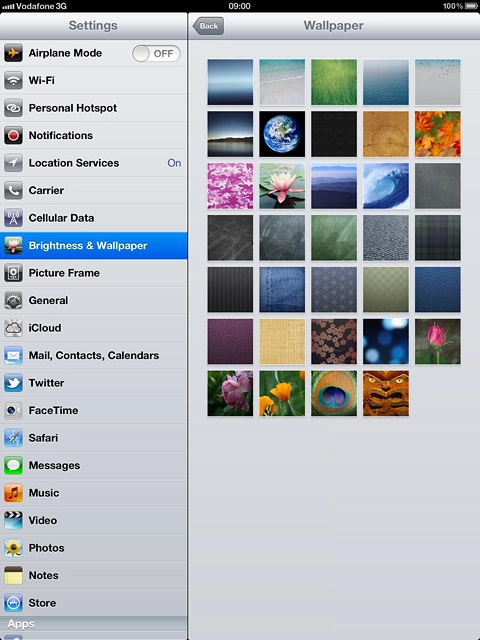Select the blue ocean wave wallpaper
This screenshot has width=480, height=640.
(386, 186)
